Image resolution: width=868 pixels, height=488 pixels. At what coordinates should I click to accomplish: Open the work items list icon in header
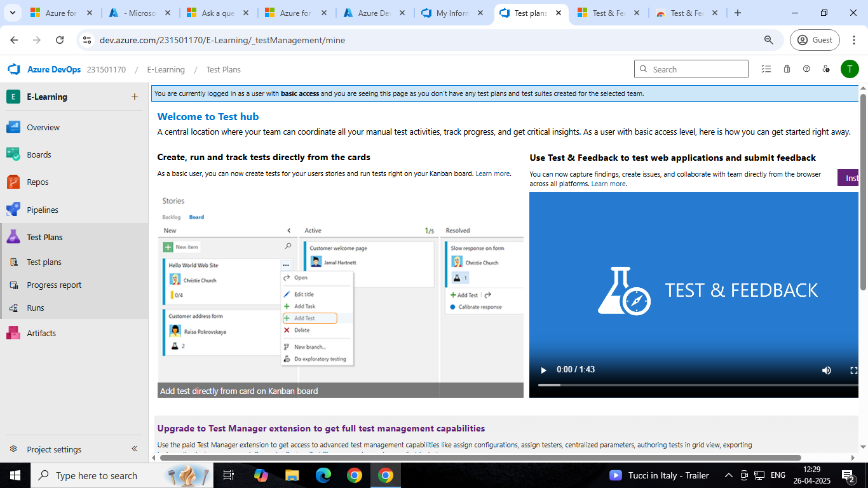766,69
